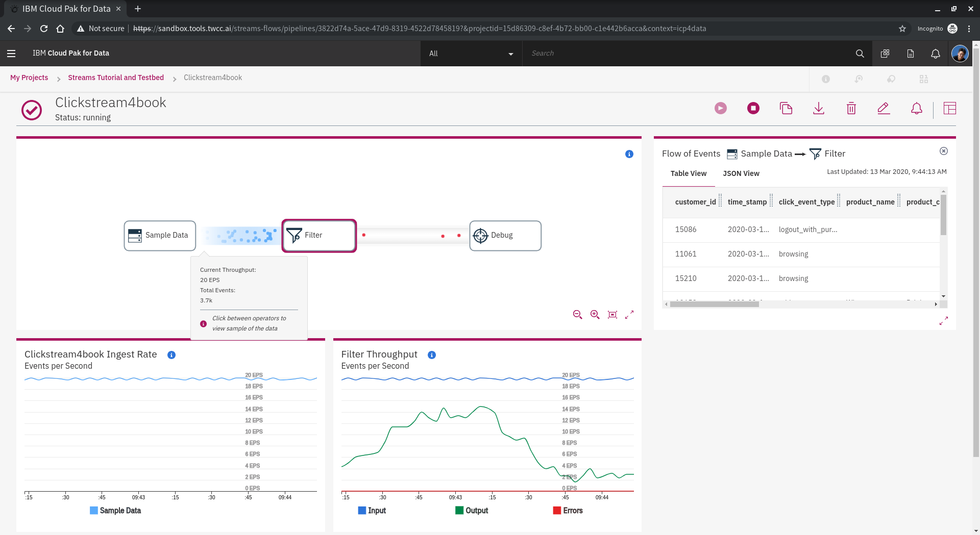Screen dimensions: 980x535
Task: Click the product_name column header
Action: point(870,202)
